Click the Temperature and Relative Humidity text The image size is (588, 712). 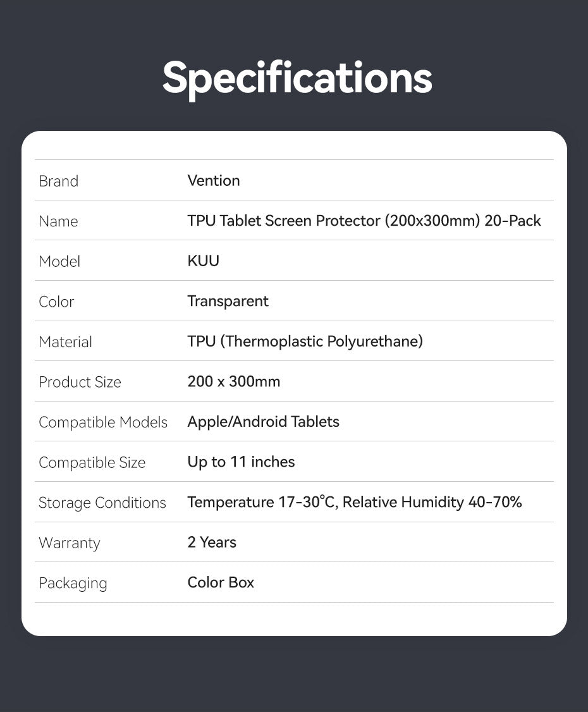[355, 502]
